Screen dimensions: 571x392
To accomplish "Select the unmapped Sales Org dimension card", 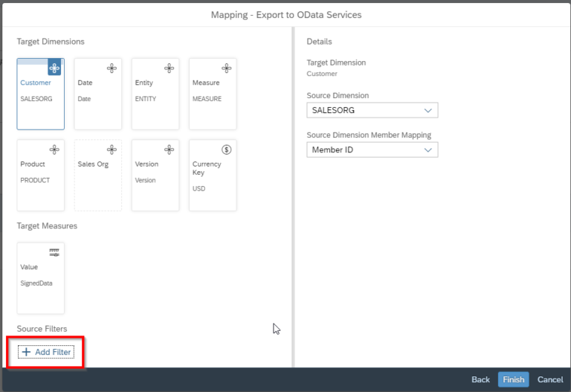I will 98,176.
